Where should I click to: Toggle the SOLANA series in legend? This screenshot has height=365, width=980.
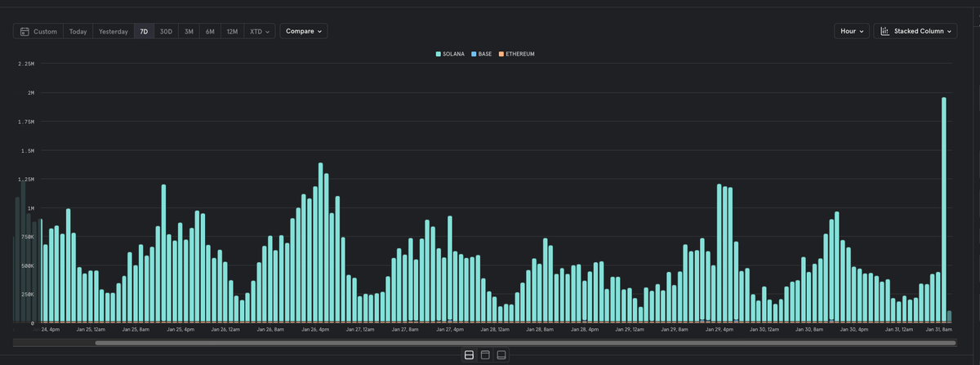[x=450, y=54]
